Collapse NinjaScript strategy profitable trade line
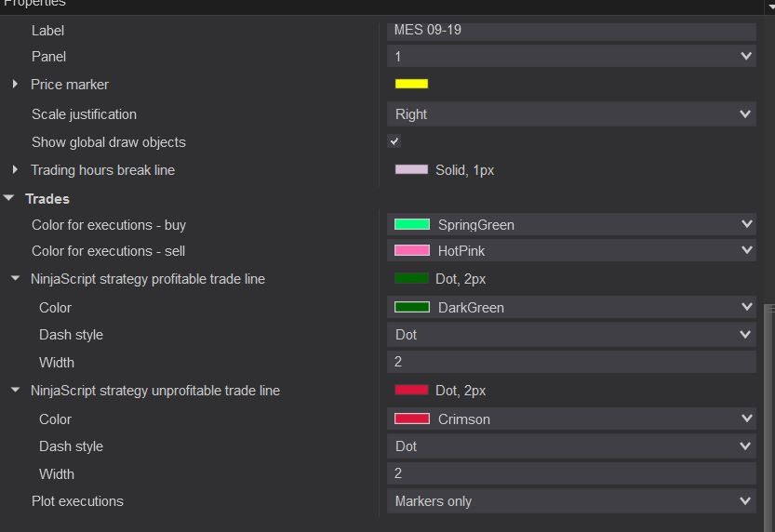This screenshot has height=532, width=775. coord(15,279)
